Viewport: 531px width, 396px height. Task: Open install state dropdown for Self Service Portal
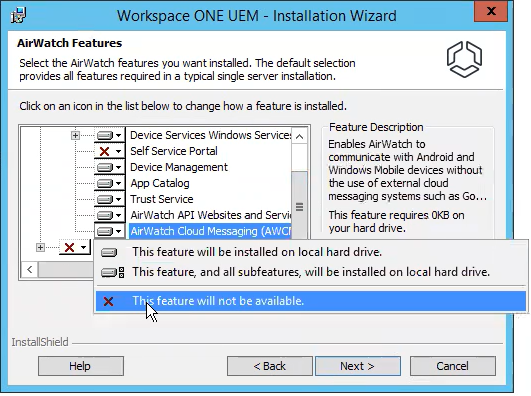109,151
